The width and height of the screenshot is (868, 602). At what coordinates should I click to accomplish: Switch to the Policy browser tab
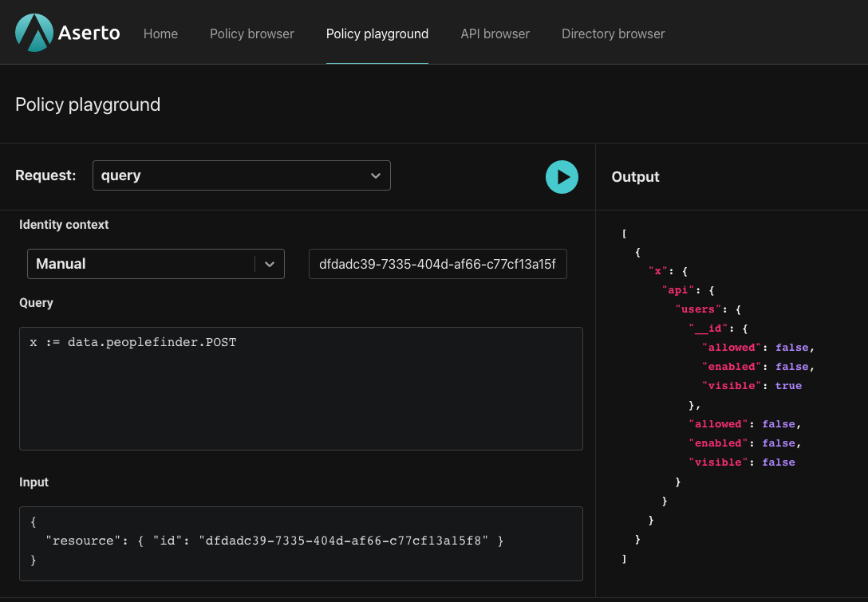click(252, 33)
